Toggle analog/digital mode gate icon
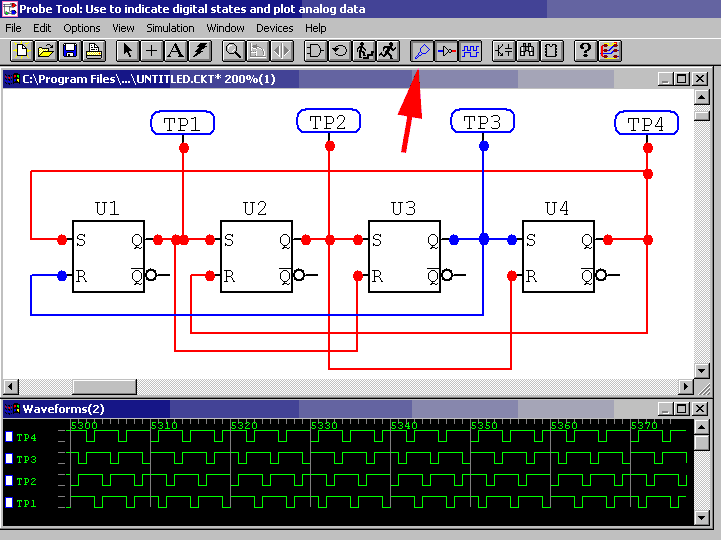The width and height of the screenshot is (721, 540). click(x=315, y=51)
